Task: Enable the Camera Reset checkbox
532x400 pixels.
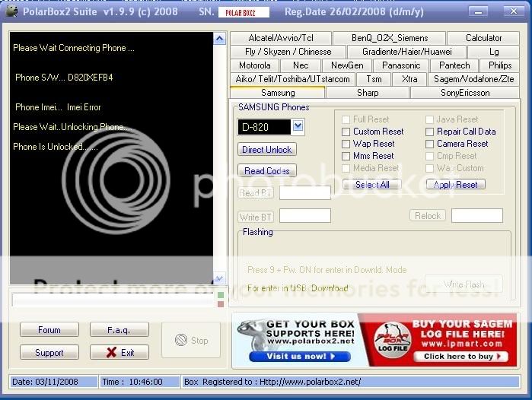Action: [x=429, y=144]
